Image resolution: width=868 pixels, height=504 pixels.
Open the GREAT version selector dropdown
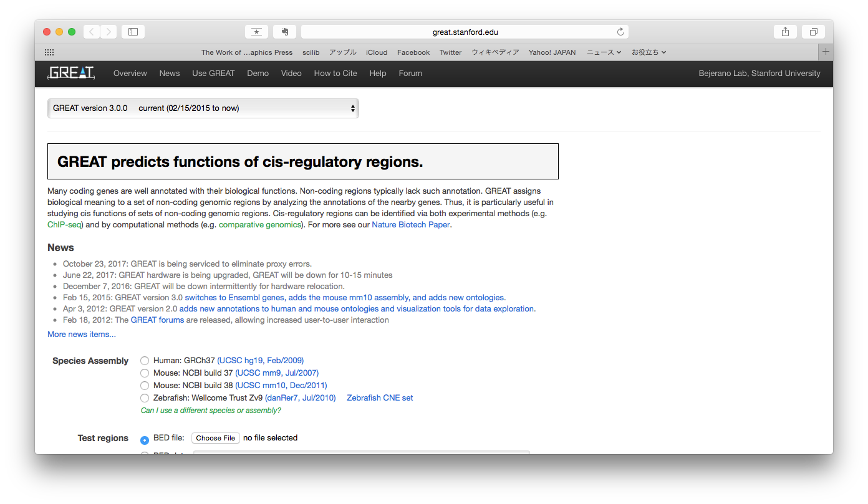203,108
